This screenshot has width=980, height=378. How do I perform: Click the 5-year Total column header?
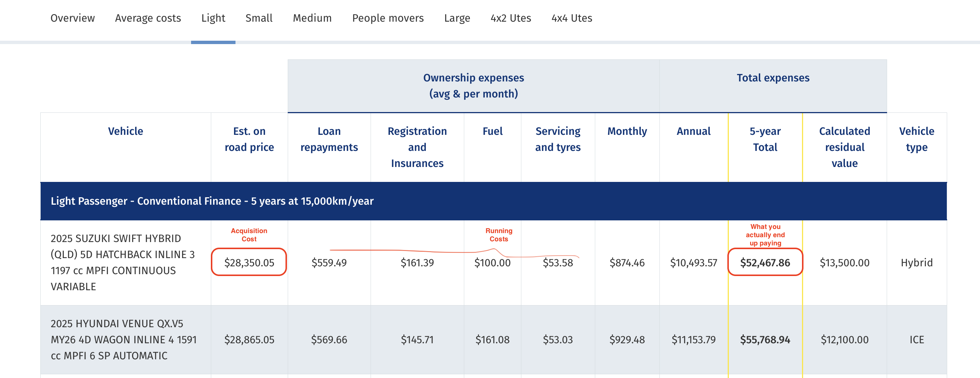pyautogui.click(x=765, y=139)
